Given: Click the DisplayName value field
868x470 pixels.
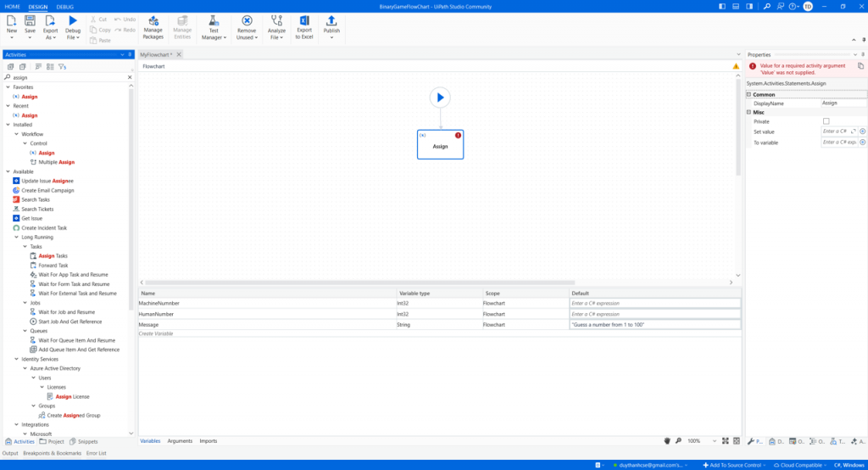Looking at the screenshot, I should (x=843, y=104).
